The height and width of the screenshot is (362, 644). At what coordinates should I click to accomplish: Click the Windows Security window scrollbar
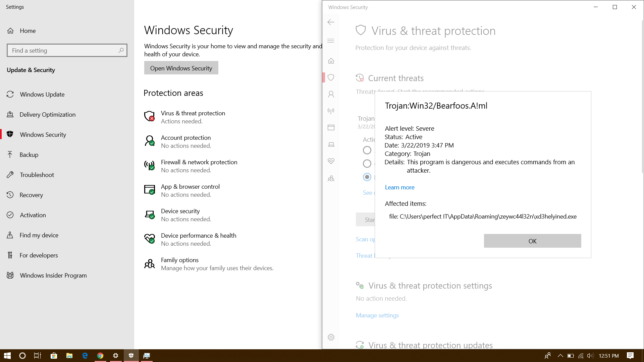[642, 97]
